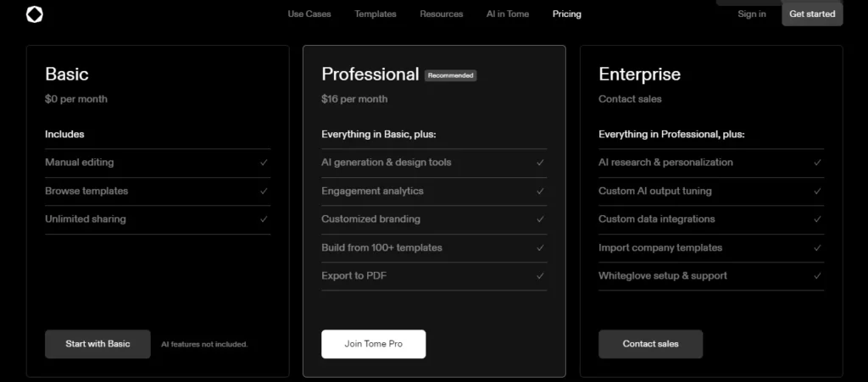The image size is (868, 382).
Task: Click the Basic plan heading
Action: [x=67, y=74]
